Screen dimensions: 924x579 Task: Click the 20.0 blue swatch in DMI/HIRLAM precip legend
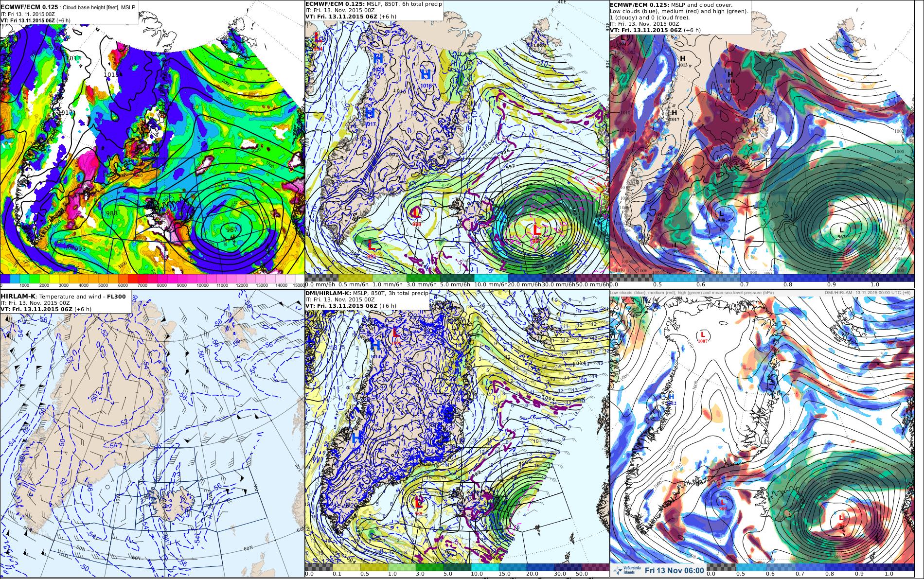[540, 567]
